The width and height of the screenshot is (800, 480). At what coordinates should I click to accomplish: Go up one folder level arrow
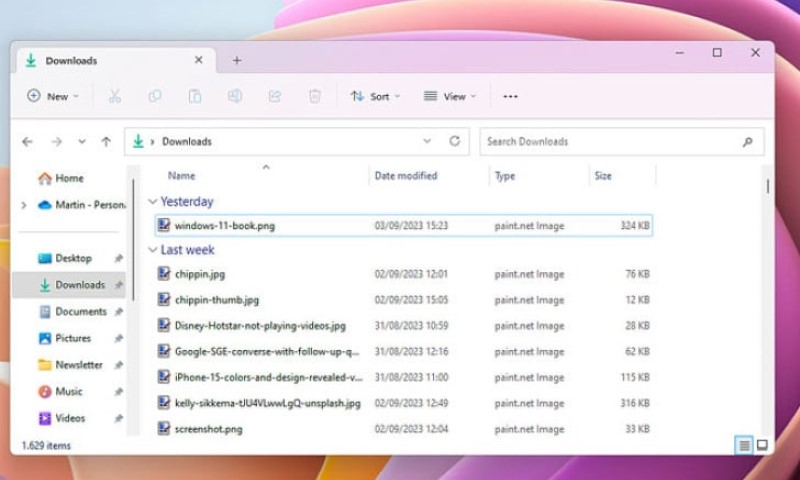tap(106, 142)
